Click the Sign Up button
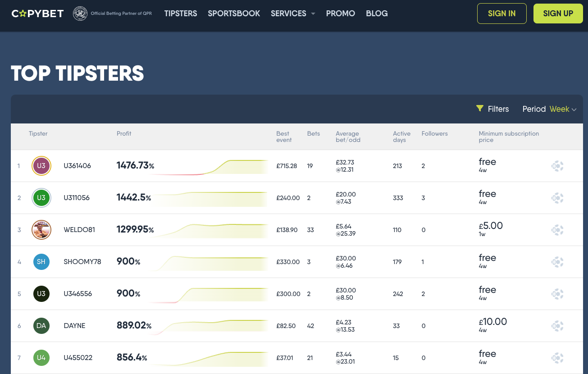The height and width of the screenshot is (374, 588). coord(558,14)
